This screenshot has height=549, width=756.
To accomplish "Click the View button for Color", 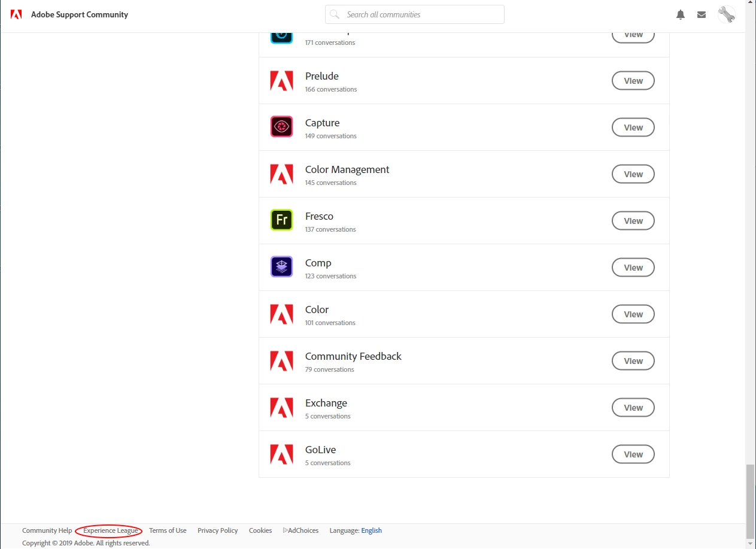I will point(633,314).
